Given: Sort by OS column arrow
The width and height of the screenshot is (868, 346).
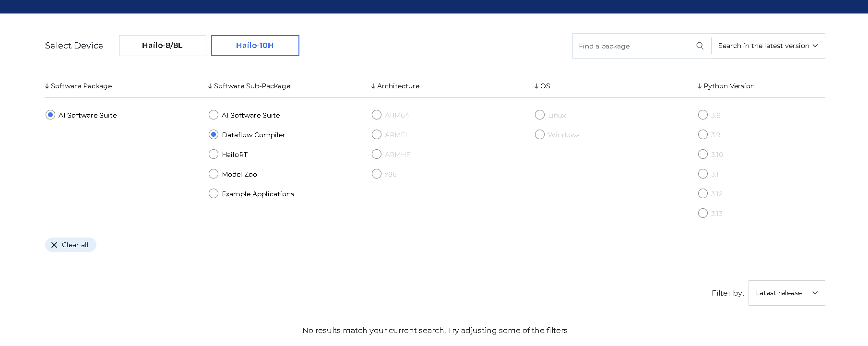Looking at the screenshot, I should [536, 86].
